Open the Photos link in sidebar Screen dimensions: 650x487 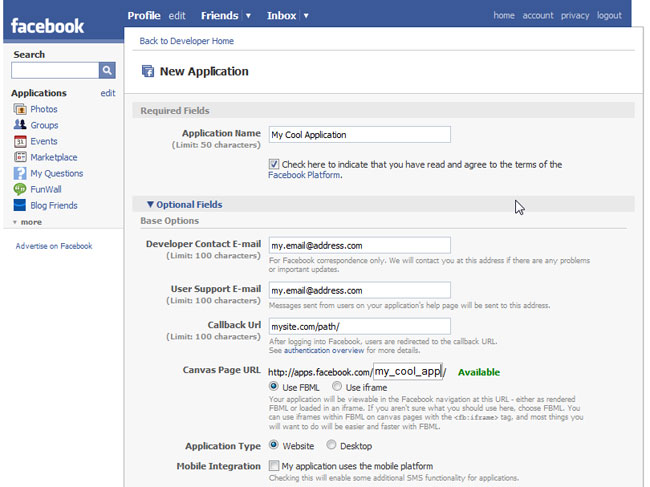[44, 109]
